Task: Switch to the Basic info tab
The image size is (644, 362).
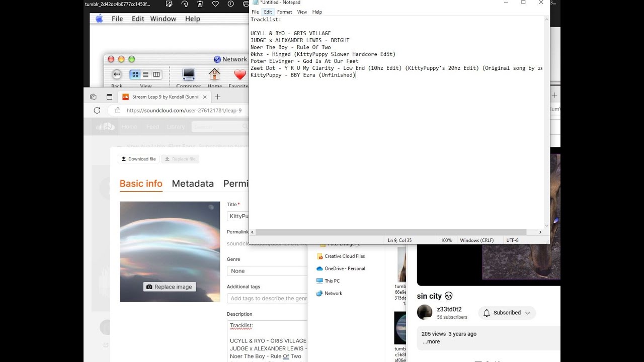Action: click(x=141, y=184)
